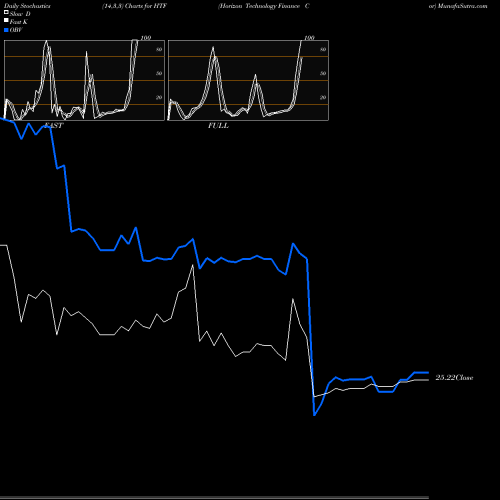Click the MunafaSutra.com label
Image resolution: width=500 pixels, height=500 pixels.
462,6
